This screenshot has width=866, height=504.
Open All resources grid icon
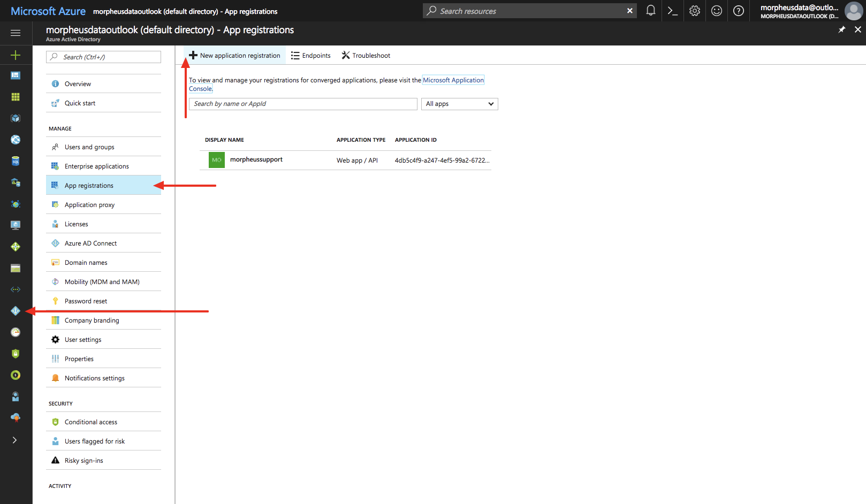click(16, 97)
